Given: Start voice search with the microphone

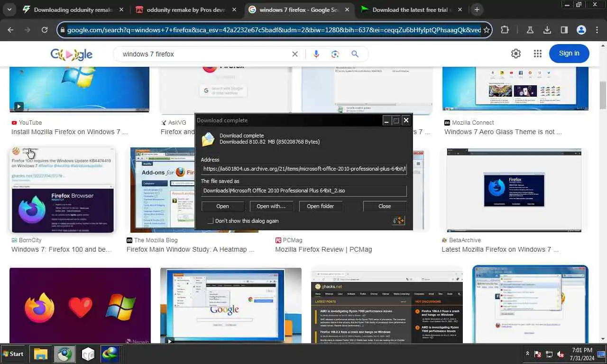Looking at the screenshot, I should (x=316, y=54).
